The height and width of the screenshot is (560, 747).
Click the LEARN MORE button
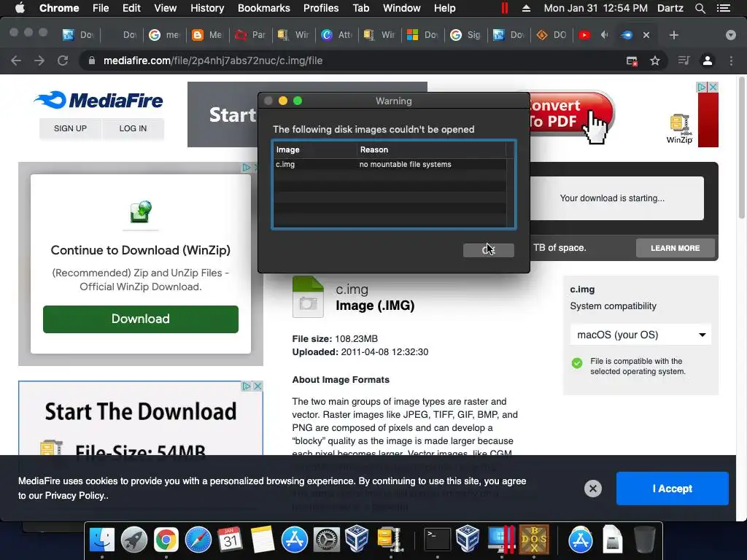675,248
